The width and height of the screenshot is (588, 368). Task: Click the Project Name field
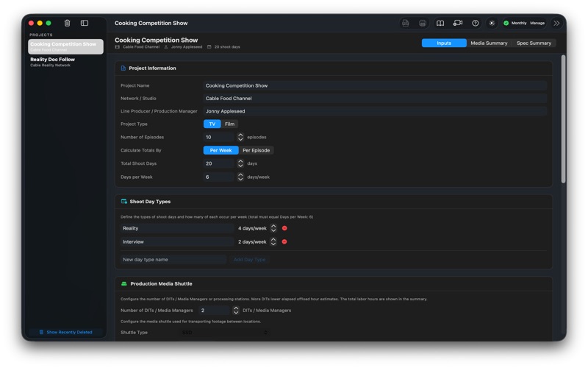(375, 85)
